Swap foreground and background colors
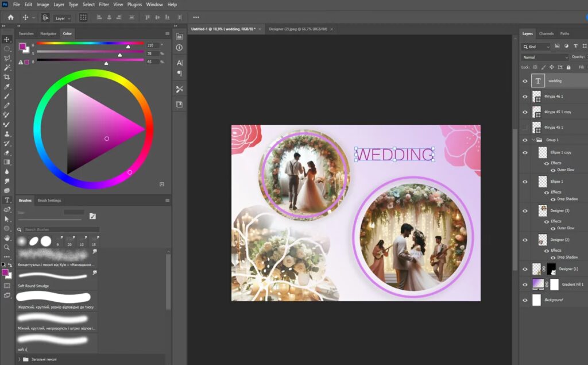Image resolution: width=588 pixels, height=365 pixels. pyautogui.click(x=10, y=265)
